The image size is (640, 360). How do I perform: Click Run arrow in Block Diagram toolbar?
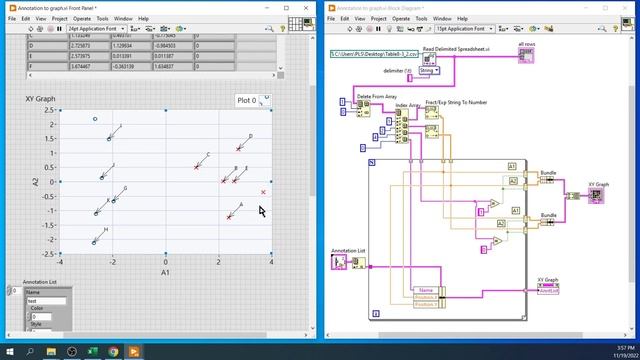(x=349, y=29)
